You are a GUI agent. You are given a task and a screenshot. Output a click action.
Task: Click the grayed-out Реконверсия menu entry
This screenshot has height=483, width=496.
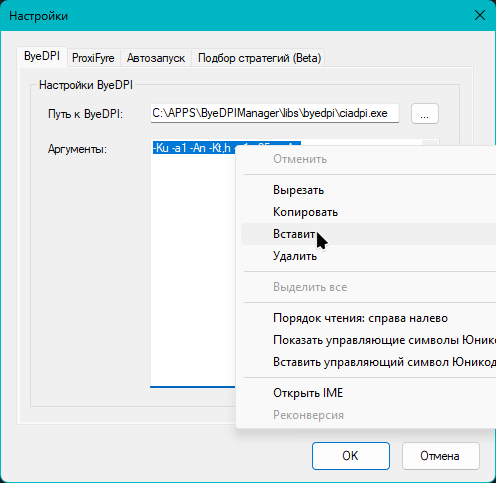tap(368, 415)
